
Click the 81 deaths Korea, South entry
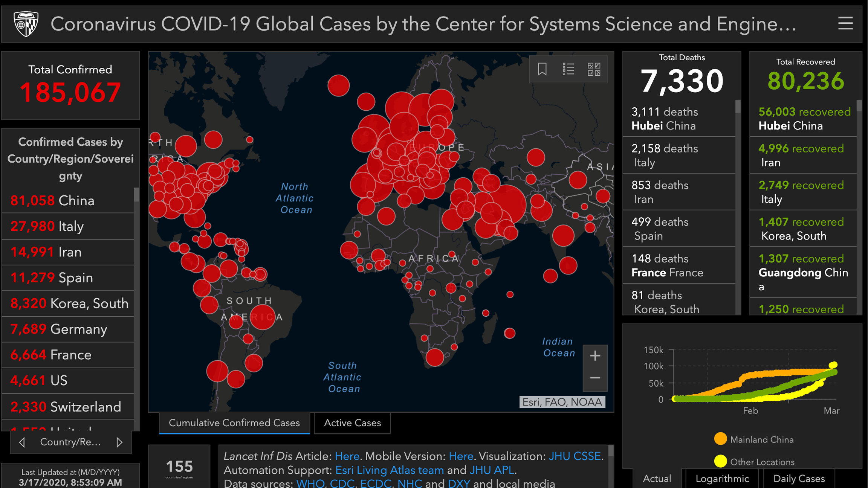pyautogui.click(x=679, y=300)
